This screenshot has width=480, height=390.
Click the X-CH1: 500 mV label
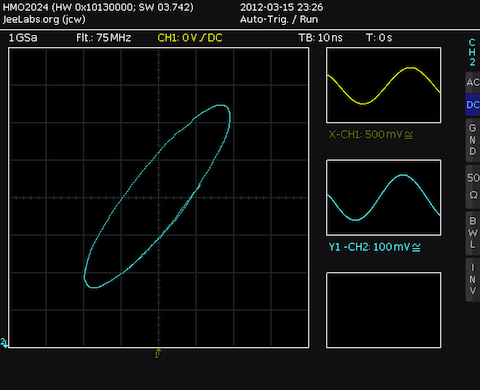[x=371, y=135]
